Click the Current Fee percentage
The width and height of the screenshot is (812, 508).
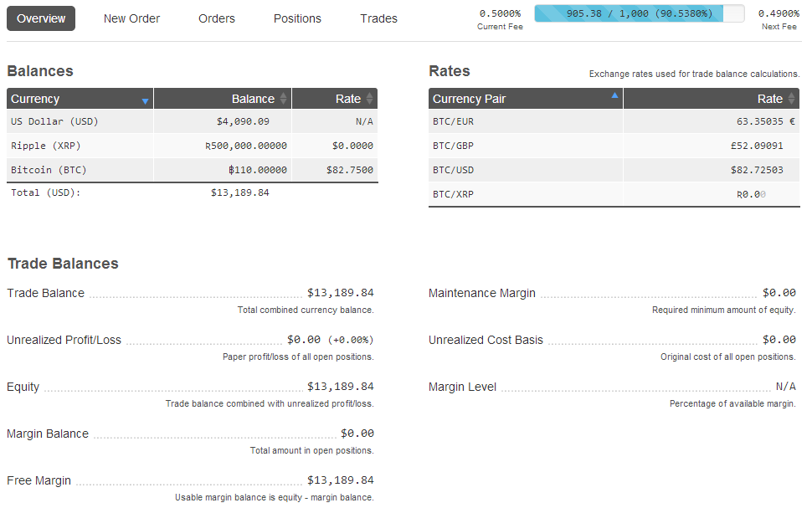coord(500,13)
